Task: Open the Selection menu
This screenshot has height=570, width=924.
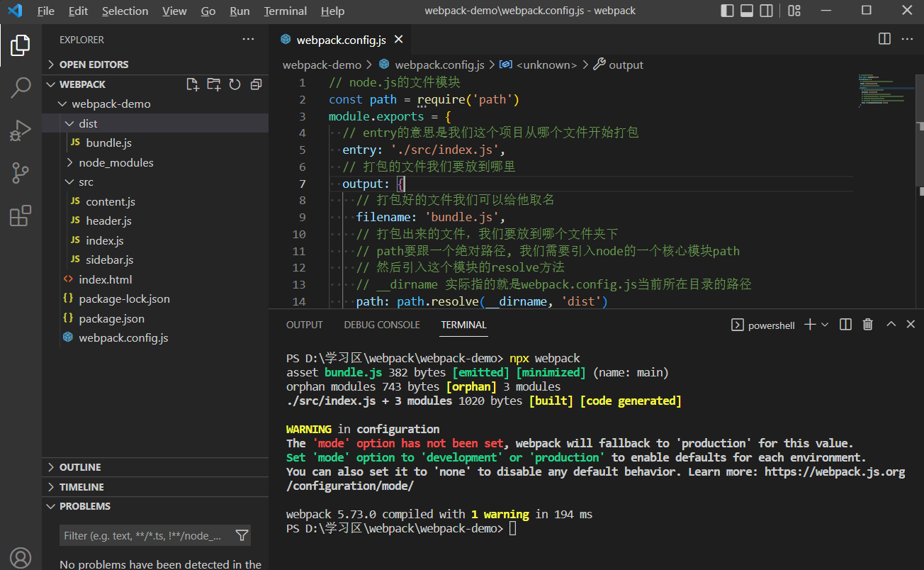Action: click(125, 11)
